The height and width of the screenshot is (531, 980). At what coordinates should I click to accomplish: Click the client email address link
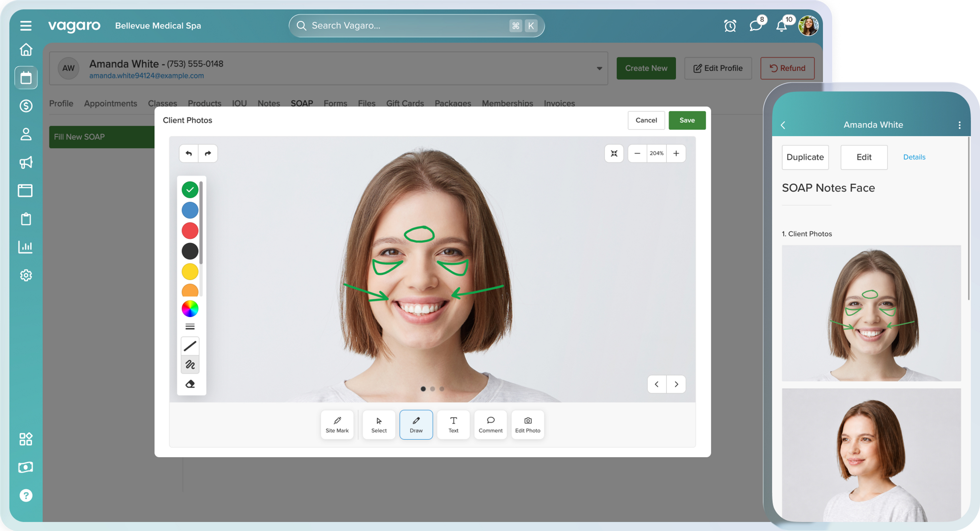(x=146, y=76)
